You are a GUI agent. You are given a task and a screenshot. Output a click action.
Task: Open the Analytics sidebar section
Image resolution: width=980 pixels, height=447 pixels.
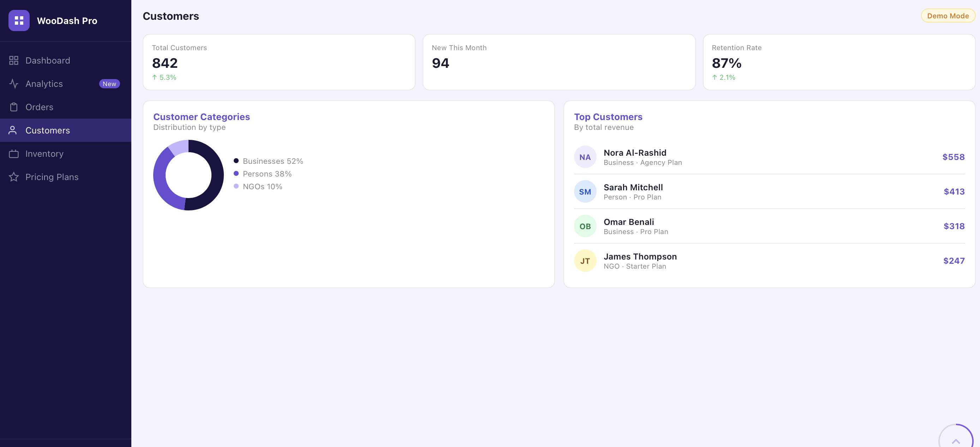pos(44,84)
